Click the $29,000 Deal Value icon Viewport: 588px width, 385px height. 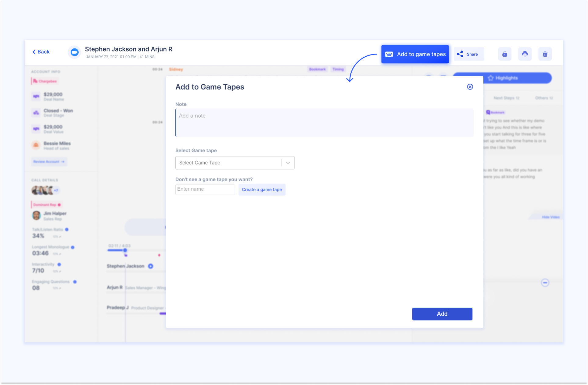[x=36, y=129]
